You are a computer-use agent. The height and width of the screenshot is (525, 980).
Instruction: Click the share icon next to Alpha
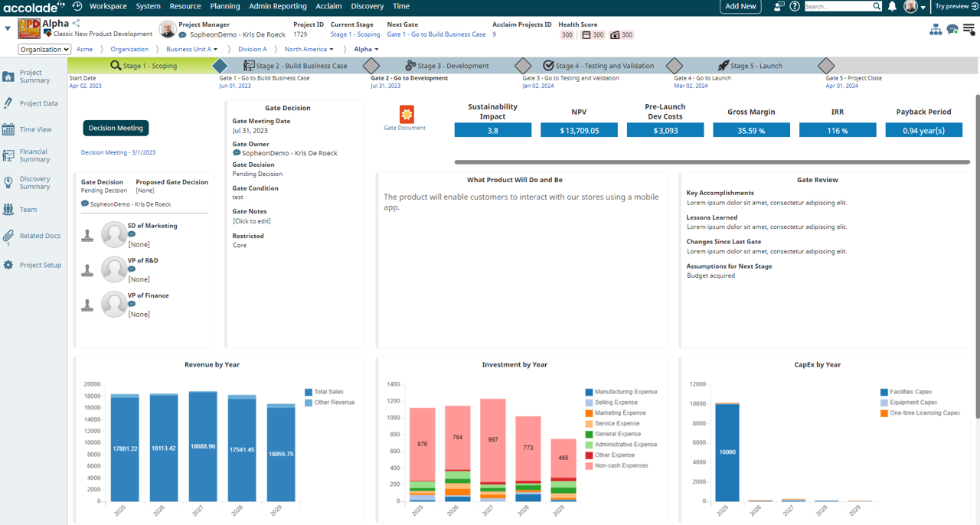[x=77, y=24]
